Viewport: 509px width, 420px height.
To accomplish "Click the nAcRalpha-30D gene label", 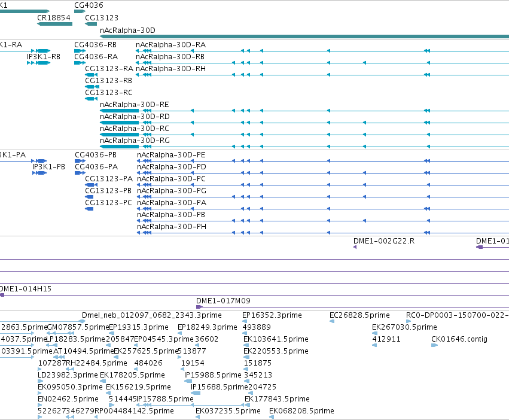I will [127, 30].
